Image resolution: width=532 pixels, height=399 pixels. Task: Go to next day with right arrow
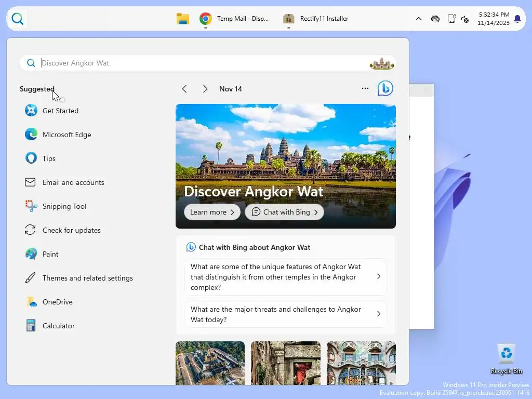pos(205,89)
